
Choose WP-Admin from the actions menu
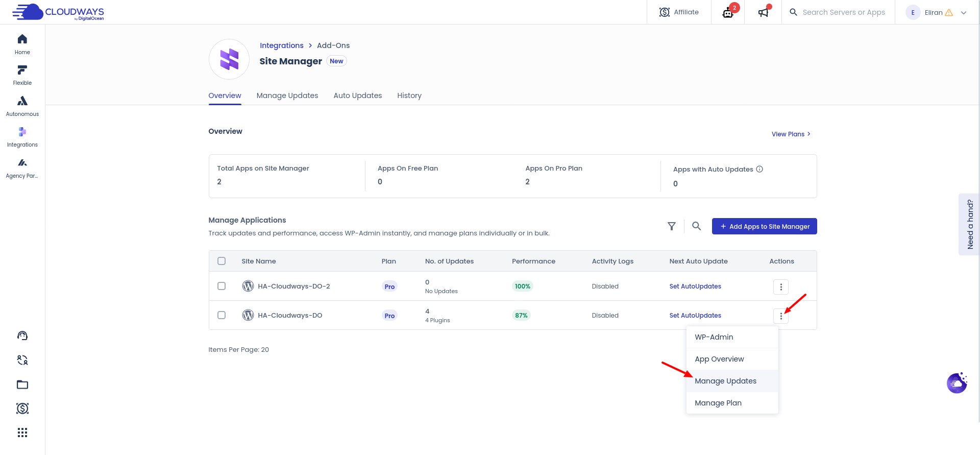point(732,337)
